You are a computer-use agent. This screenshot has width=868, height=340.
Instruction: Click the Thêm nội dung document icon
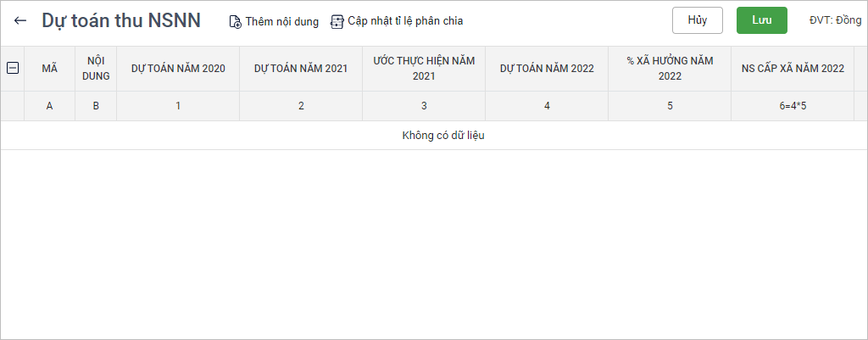pos(235,22)
